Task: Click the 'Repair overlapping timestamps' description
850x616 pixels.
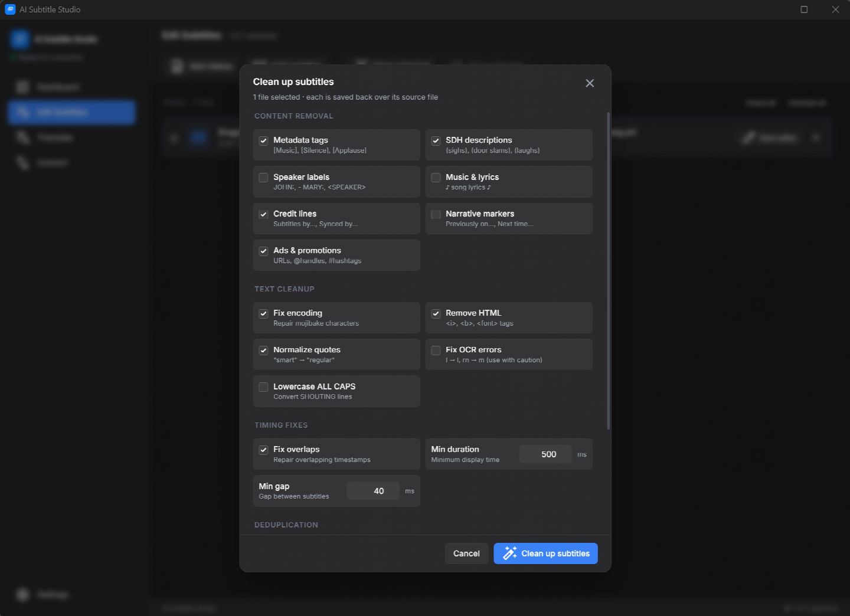Action: tap(322, 460)
